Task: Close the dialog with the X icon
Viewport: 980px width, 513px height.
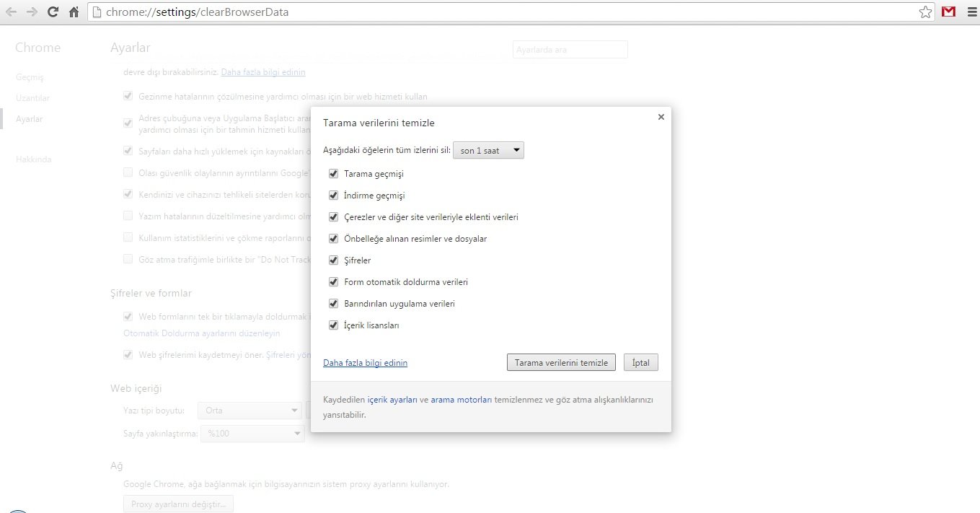Action: tap(661, 117)
